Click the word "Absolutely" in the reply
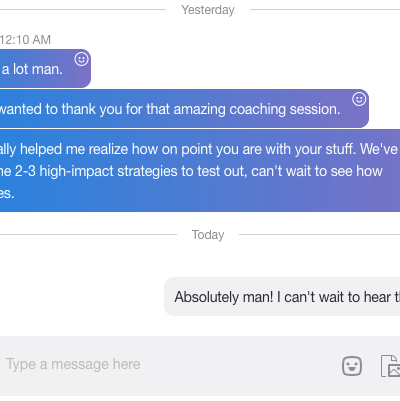The width and height of the screenshot is (400, 401). point(206,297)
